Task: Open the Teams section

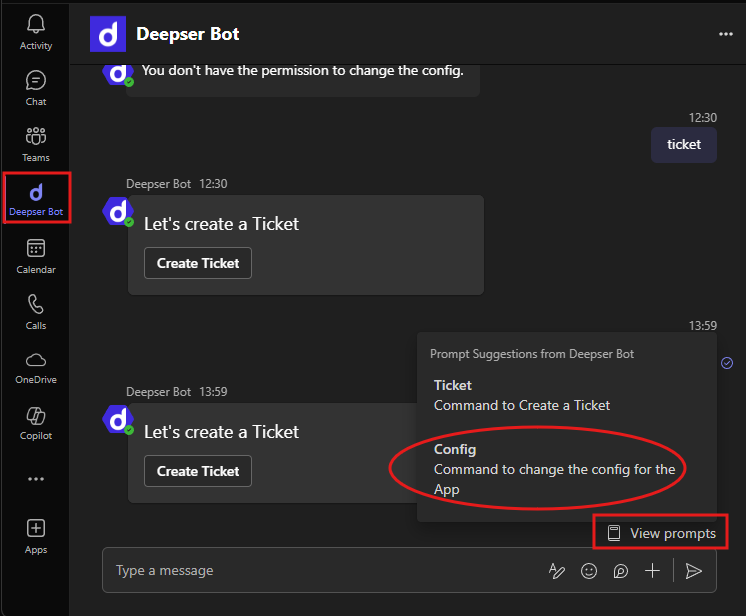Action: point(36,145)
